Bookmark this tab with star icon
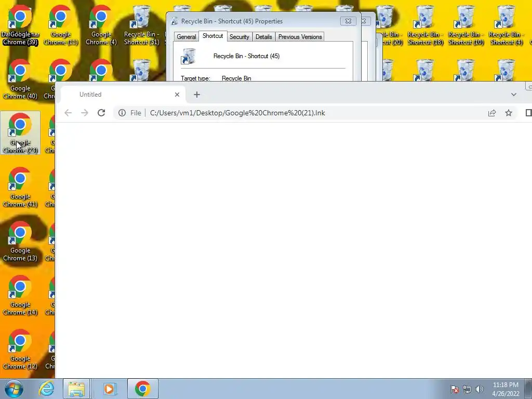The height and width of the screenshot is (399, 532). pyautogui.click(x=508, y=113)
